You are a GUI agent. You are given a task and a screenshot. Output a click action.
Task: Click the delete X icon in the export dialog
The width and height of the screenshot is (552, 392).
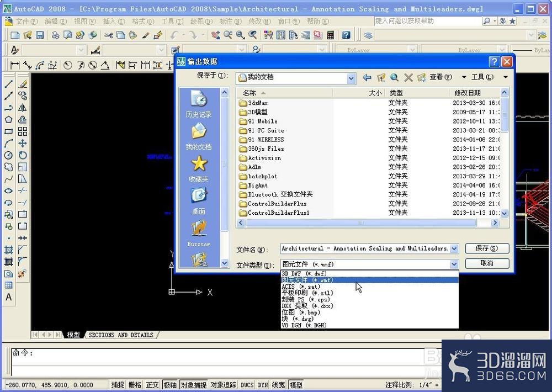[x=408, y=77]
